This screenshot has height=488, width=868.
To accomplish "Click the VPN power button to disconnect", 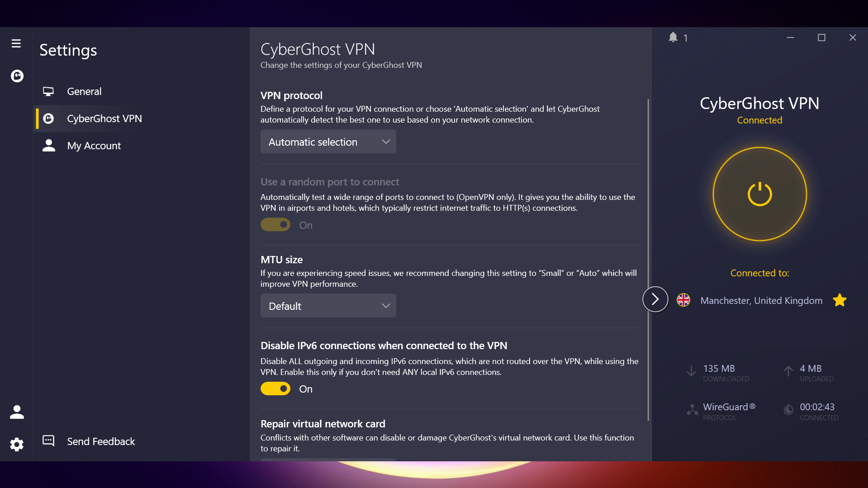I will click(760, 194).
